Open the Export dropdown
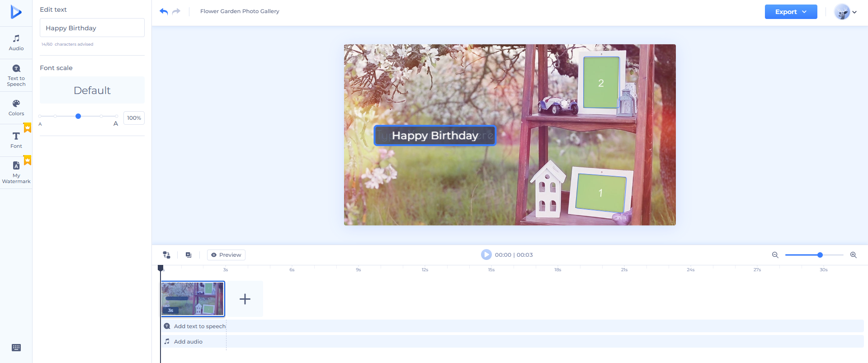 coord(791,12)
